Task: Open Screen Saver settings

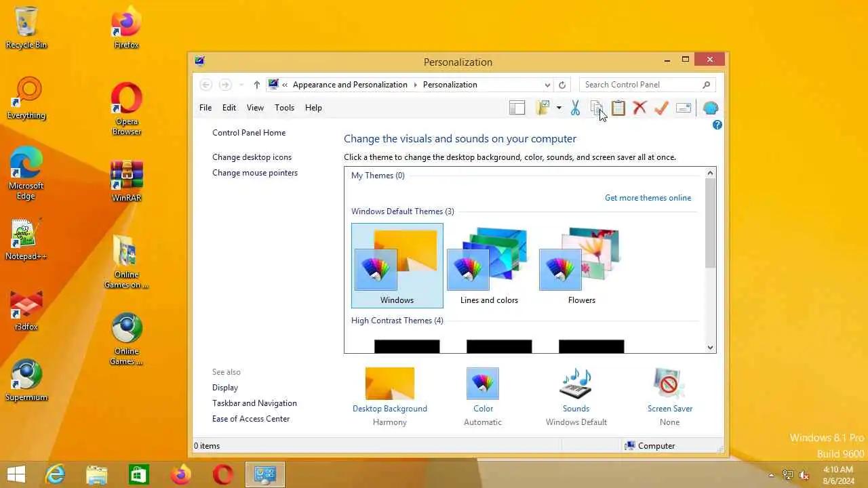Action: pos(669,396)
